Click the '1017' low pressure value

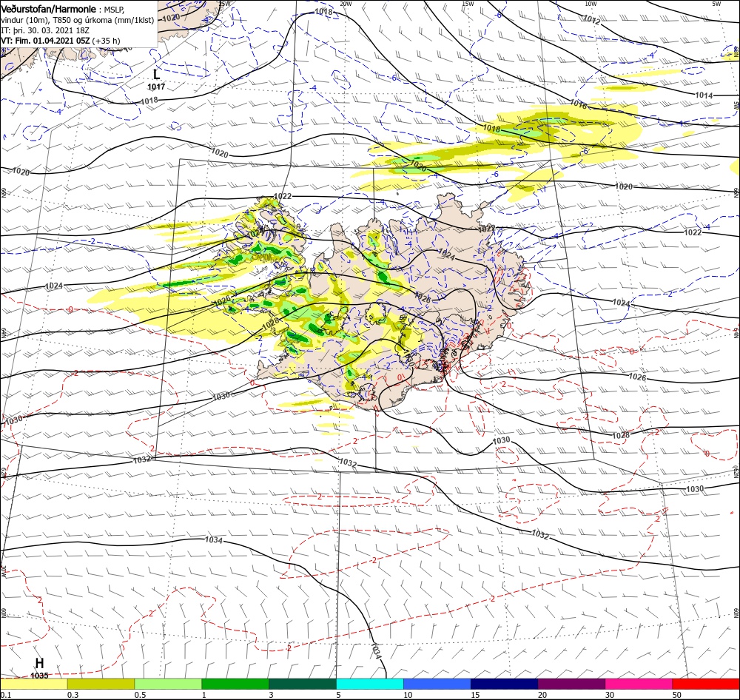[156, 87]
